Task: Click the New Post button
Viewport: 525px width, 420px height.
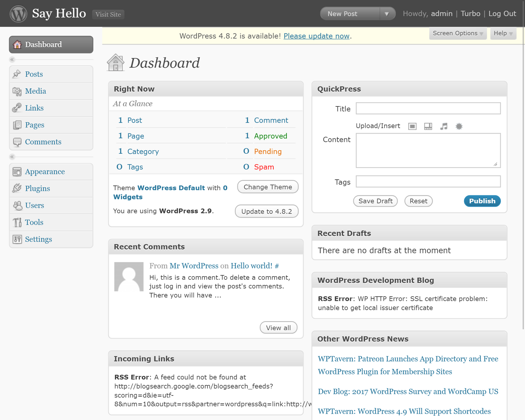Action: pos(350,14)
